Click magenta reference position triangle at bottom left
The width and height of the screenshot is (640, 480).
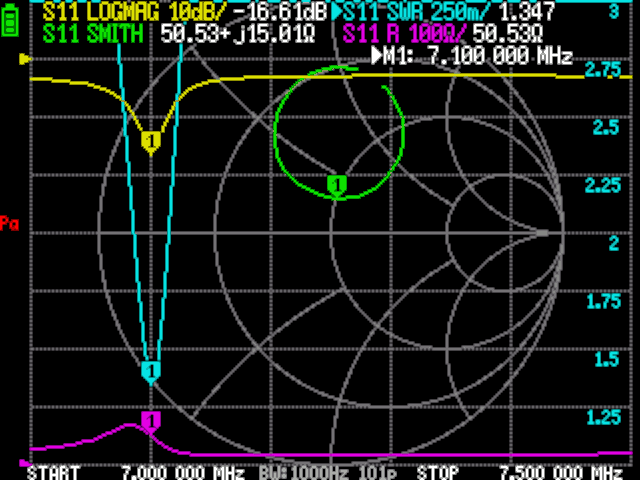[x=24, y=462]
